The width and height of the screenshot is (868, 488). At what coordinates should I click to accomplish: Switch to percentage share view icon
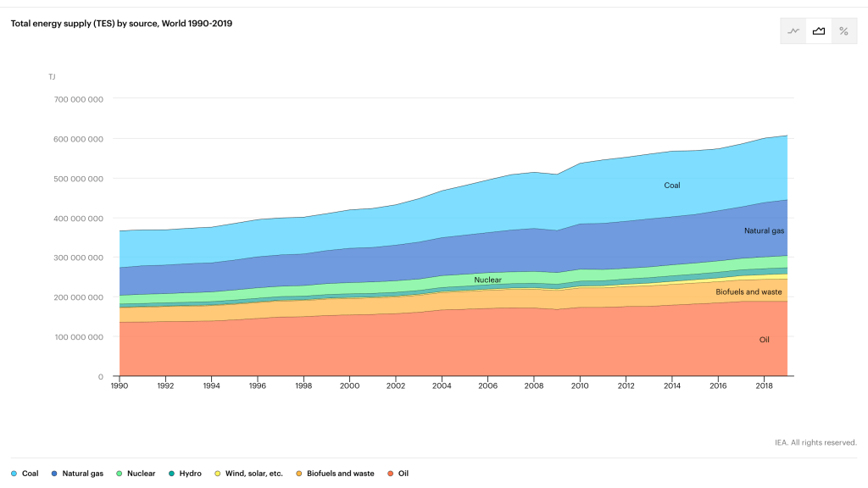(x=843, y=30)
